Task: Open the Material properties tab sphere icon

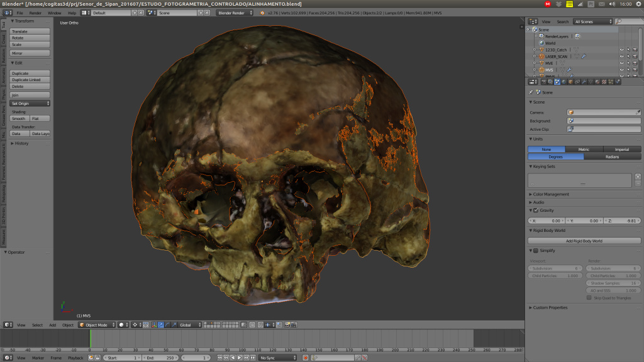Action: pos(597,82)
